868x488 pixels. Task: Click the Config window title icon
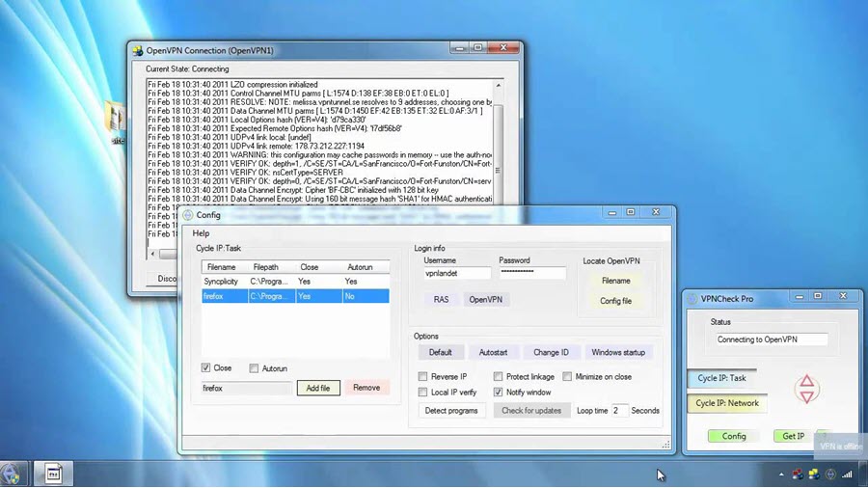[188, 215]
